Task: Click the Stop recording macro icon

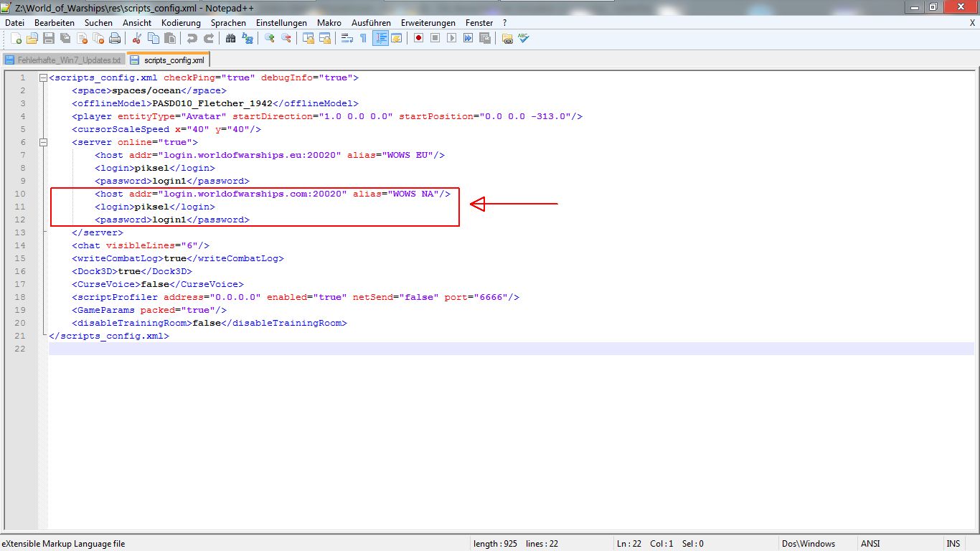Action: [x=435, y=38]
